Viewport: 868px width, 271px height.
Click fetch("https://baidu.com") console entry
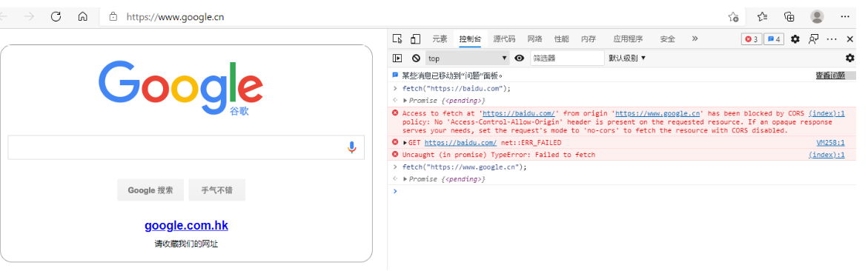click(456, 89)
